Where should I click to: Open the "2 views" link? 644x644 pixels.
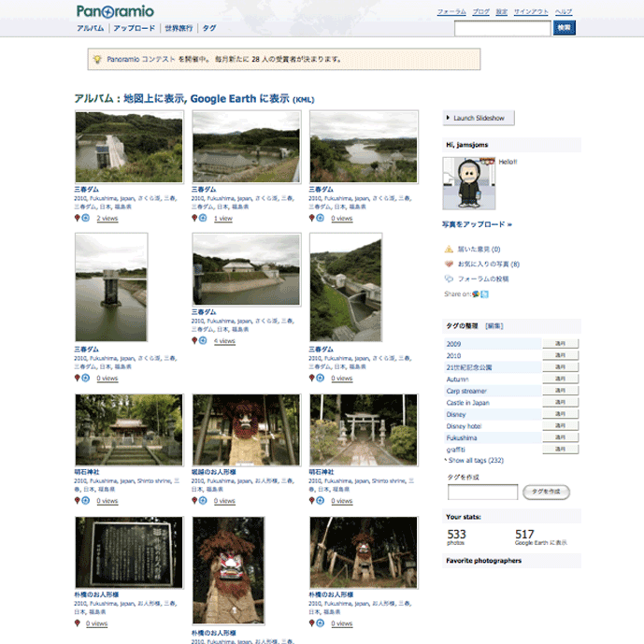(107, 218)
